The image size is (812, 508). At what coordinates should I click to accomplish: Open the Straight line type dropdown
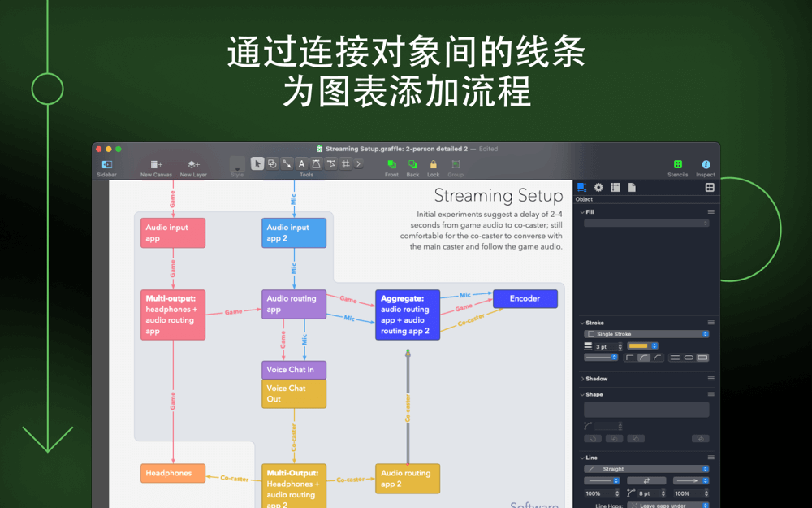click(646, 469)
